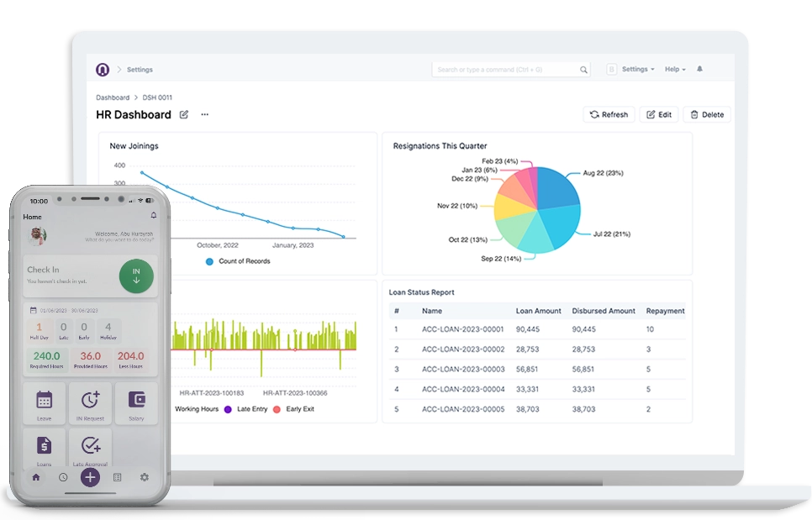The height and width of the screenshot is (520, 812).
Task: Click the magnifier search icon
Action: 583,70
